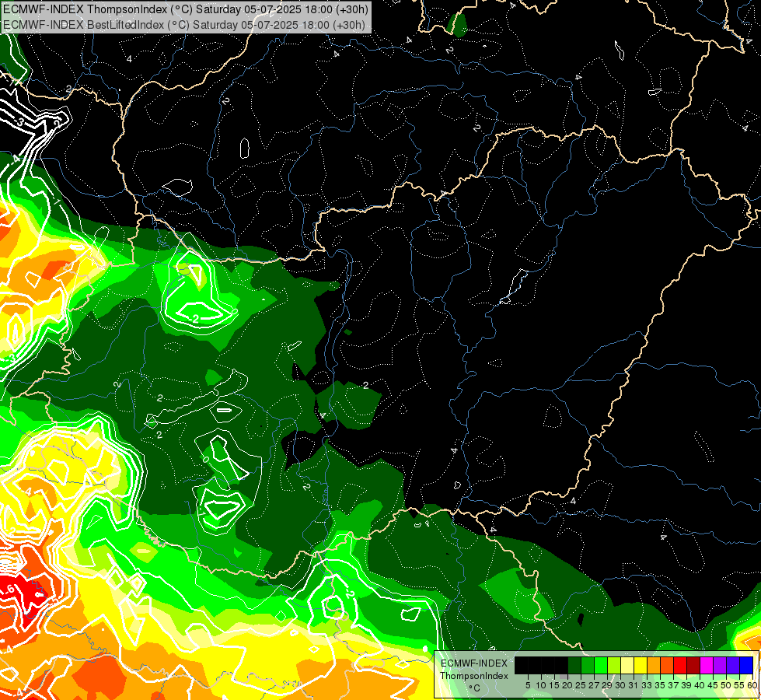
Task: Click the °C unit label in legend
Action: click(475, 688)
